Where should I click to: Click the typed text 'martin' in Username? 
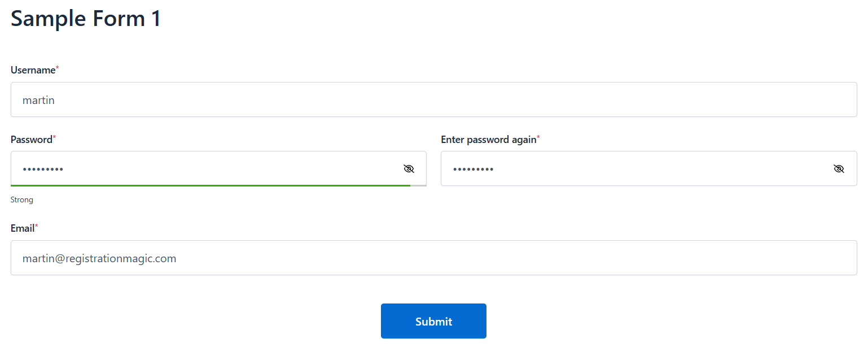[x=38, y=101]
